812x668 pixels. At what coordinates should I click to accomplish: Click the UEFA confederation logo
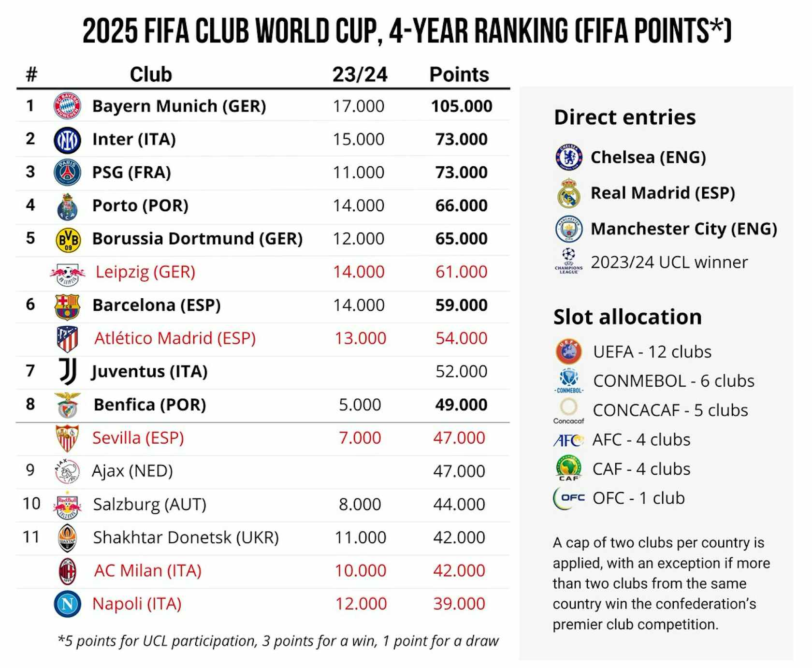pos(569,351)
